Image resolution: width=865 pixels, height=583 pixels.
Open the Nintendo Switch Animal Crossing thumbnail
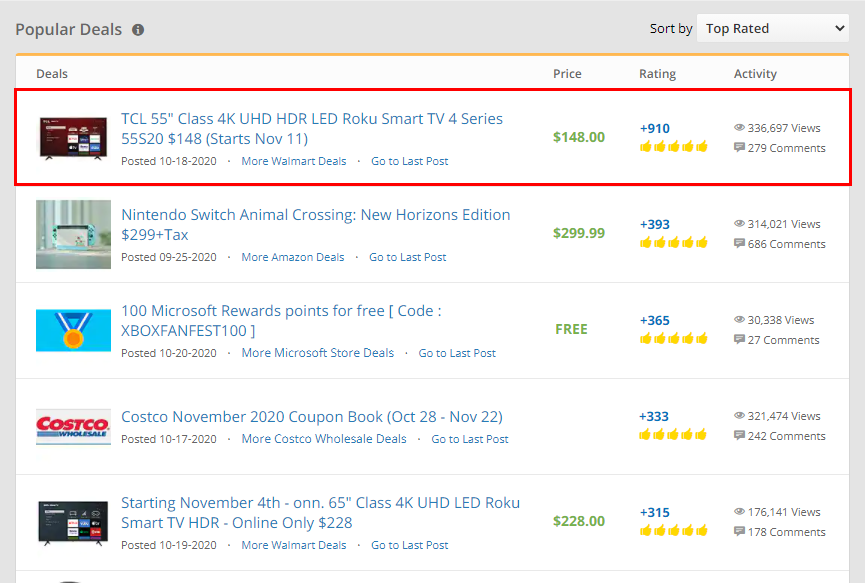73,234
